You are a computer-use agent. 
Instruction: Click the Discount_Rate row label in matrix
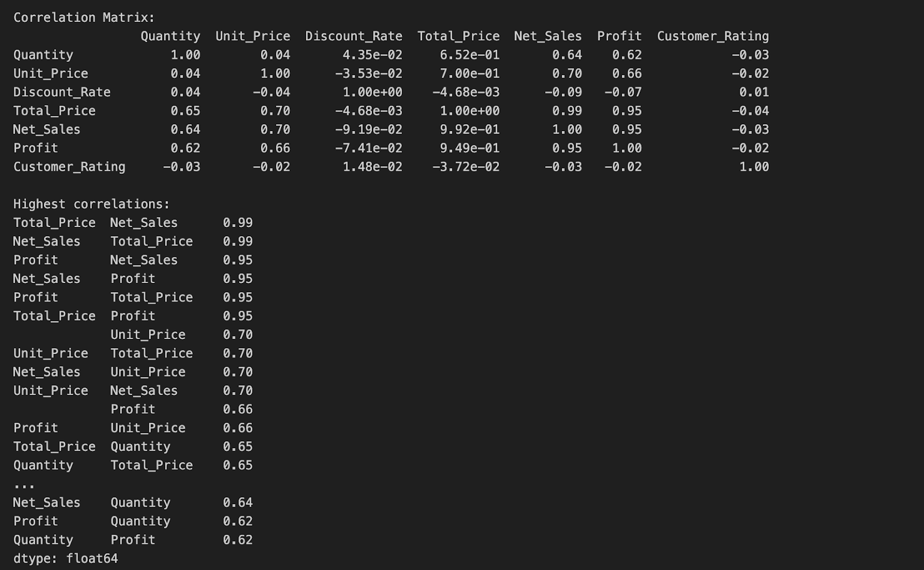(x=62, y=92)
